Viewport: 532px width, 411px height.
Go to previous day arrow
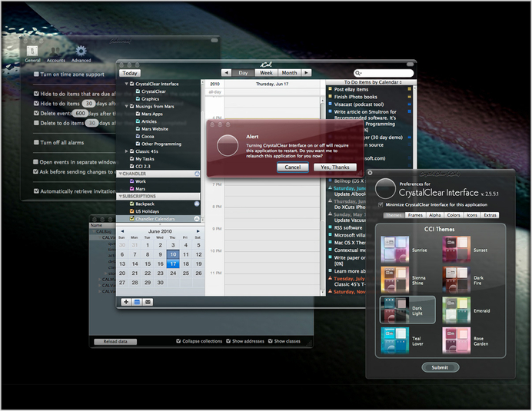coord(226,72)
